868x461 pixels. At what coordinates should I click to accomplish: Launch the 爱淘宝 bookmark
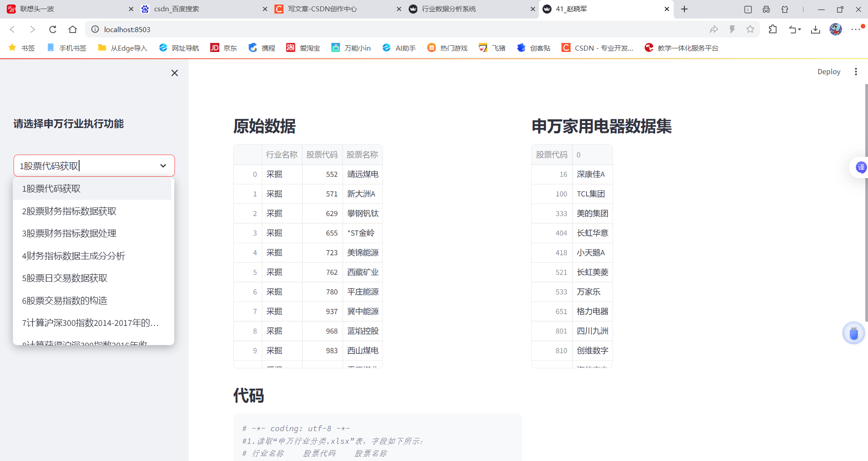(303, 48)
